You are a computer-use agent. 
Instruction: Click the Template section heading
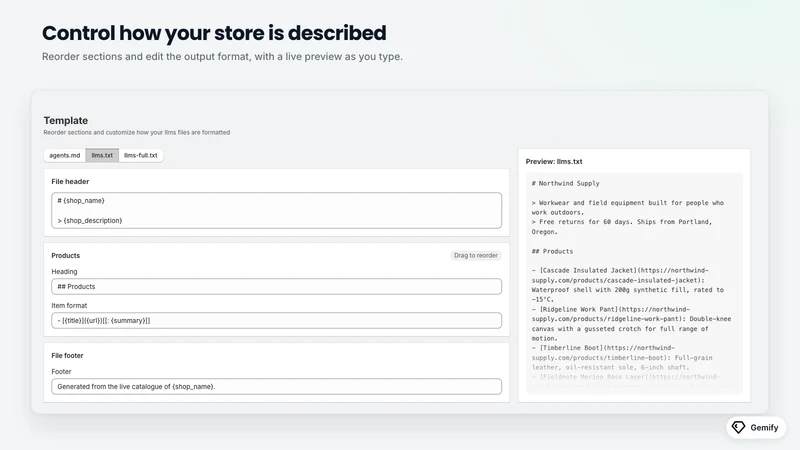click(66, 120)
